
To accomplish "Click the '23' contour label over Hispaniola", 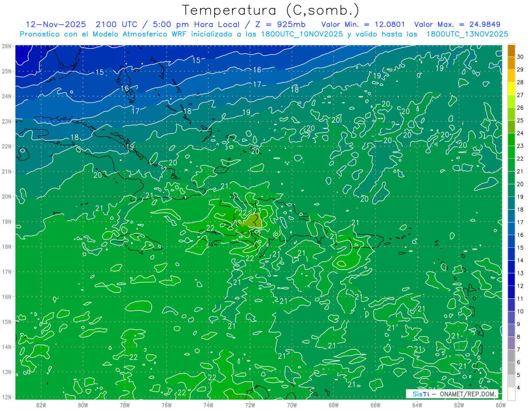I will 257,211.
